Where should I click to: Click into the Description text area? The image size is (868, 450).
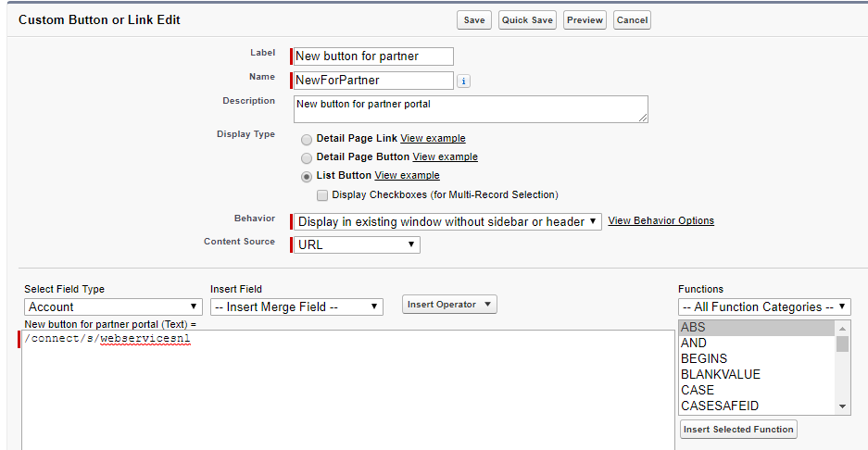(x=470, y=108)
